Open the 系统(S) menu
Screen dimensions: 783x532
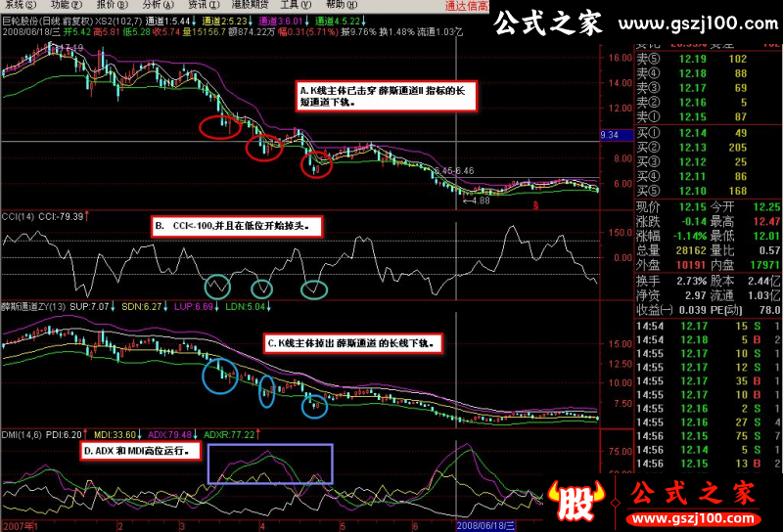point(21,5)
